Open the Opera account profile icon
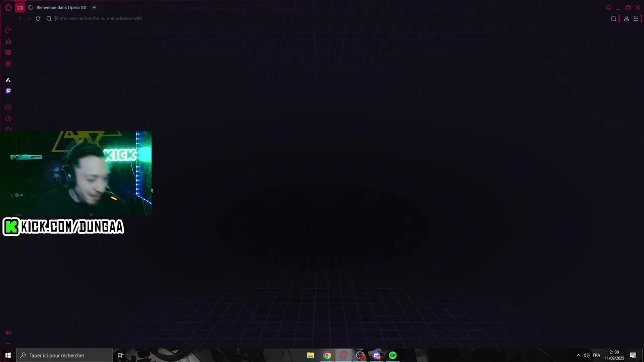Viewport: 644px width, 362px height. pos(626,19)
